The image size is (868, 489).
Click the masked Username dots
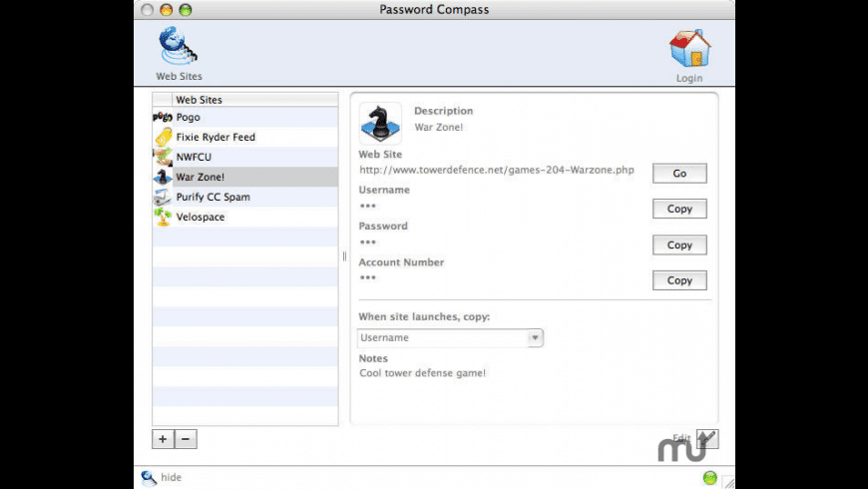tap(367, 206)
